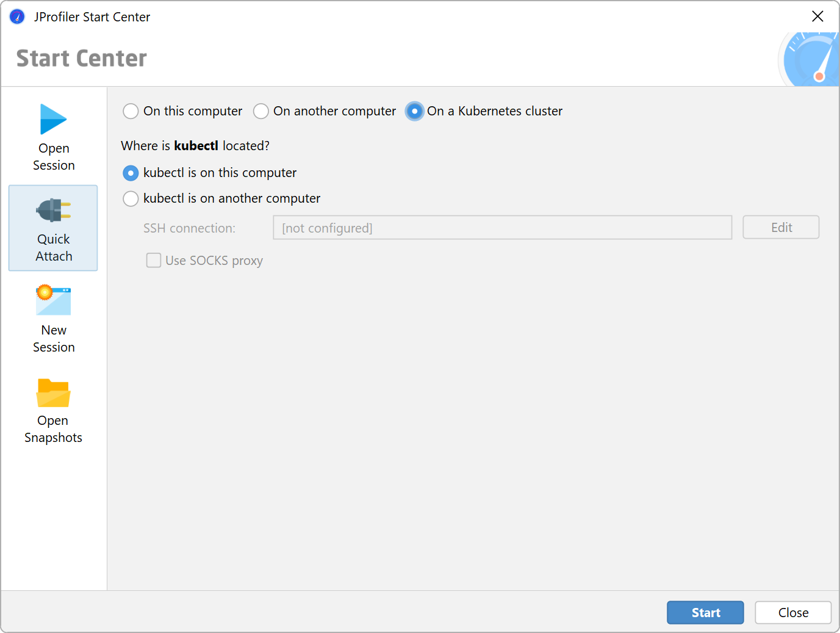This screenshot has width=840, height=633.
Task: Click the blue Start button
Action: (705, 613)
